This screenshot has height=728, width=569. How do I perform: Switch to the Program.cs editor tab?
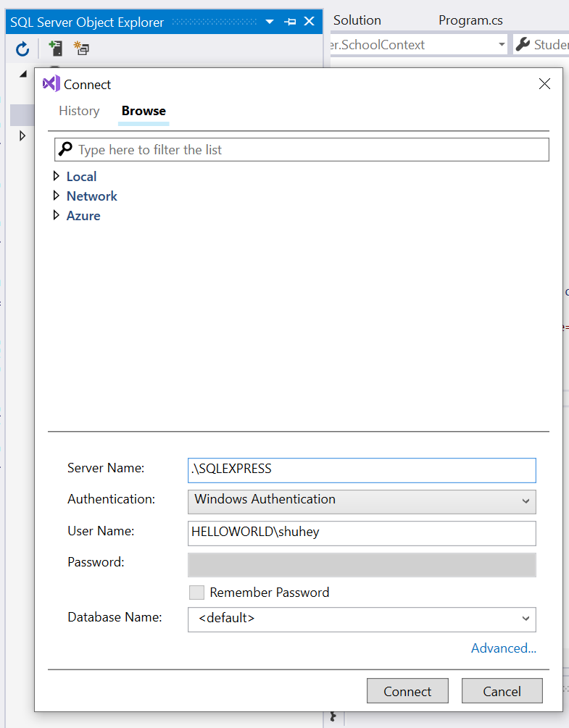pyautogui.click(x=470, y=20)
